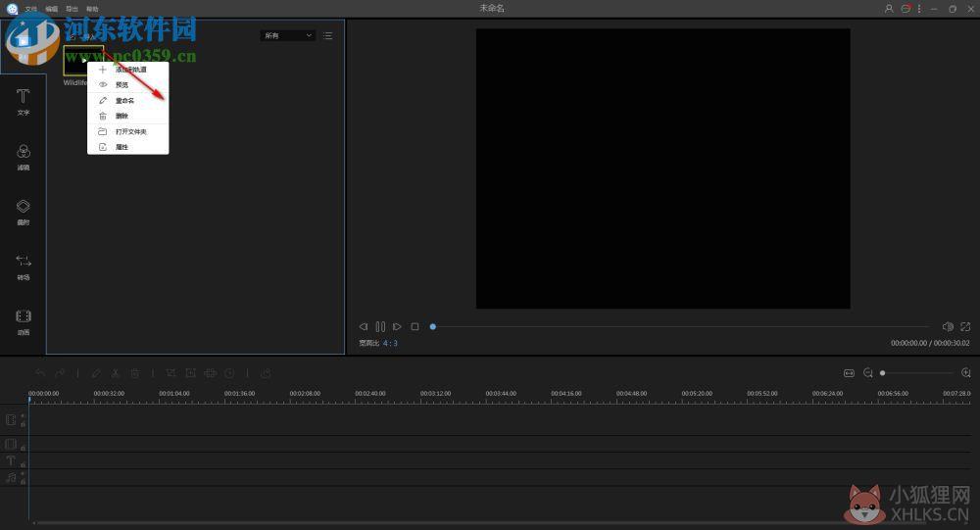Click the pencil edit icon in timeline toolbar
Image resolution: width=980 pixels, height=530 pixels.
point(96,373)
